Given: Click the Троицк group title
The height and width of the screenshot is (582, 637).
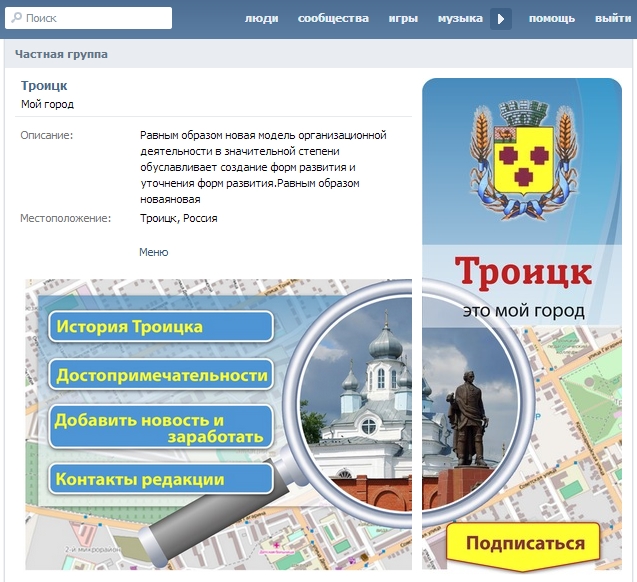Looking at the screenshot, I should click(44, 86).
